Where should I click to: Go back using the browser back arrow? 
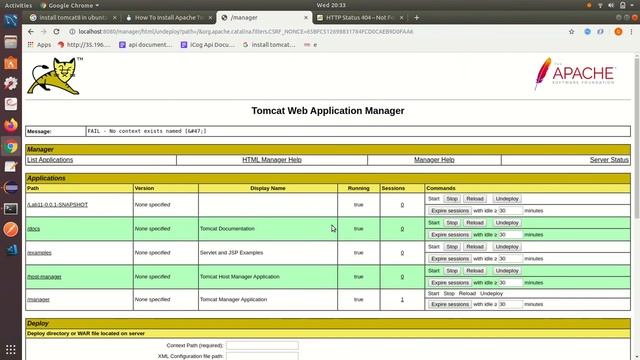[31, 31]
